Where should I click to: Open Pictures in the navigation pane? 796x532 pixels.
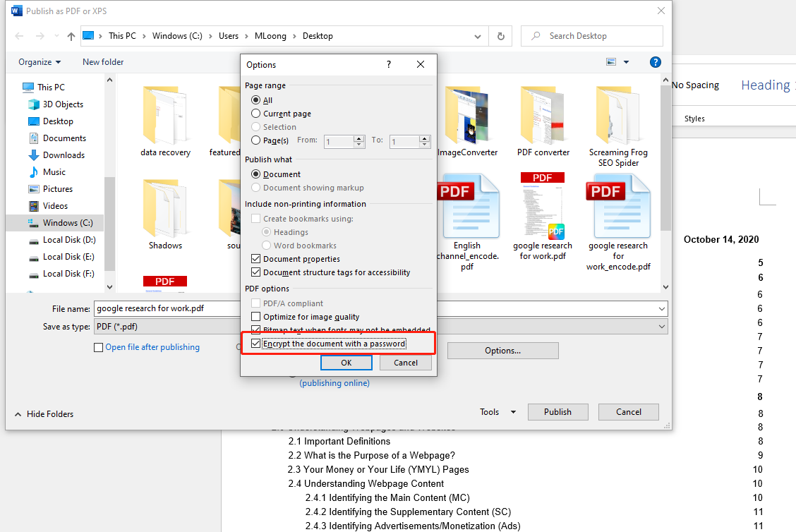[57, 189]
